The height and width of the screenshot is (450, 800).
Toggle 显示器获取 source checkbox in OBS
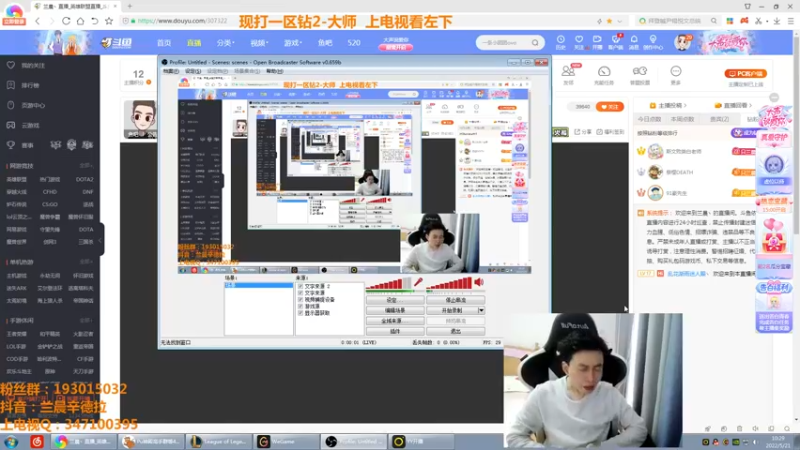[x=300, y=313]
